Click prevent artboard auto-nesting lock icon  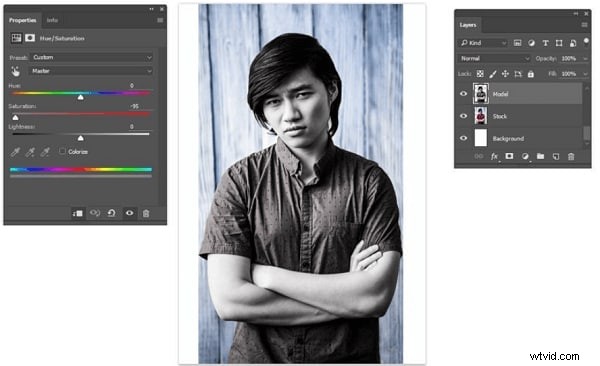[518, 74]
